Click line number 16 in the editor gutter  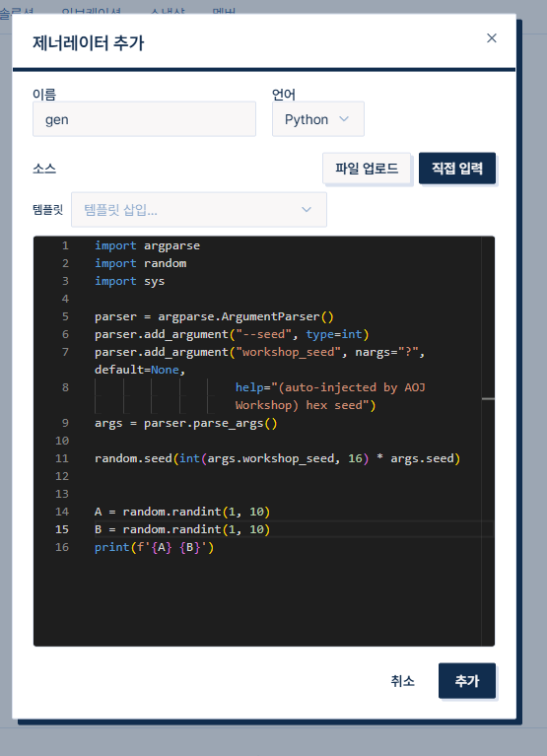[x=62, y=547]
